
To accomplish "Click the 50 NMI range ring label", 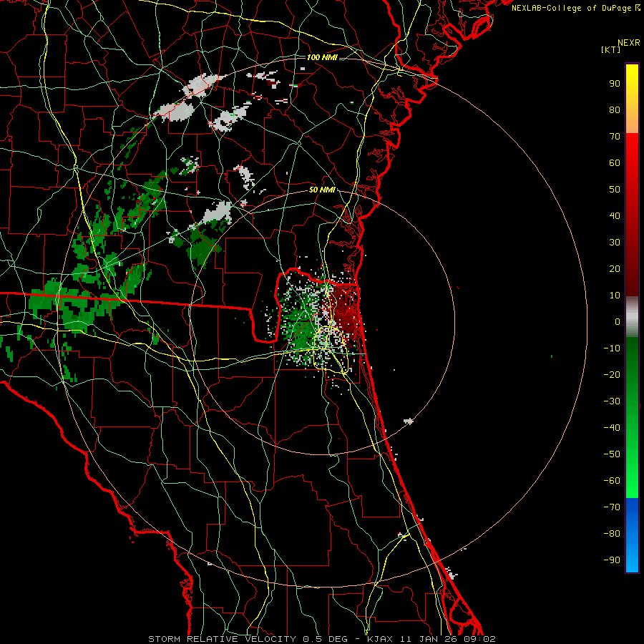I will tap(322, 190).
